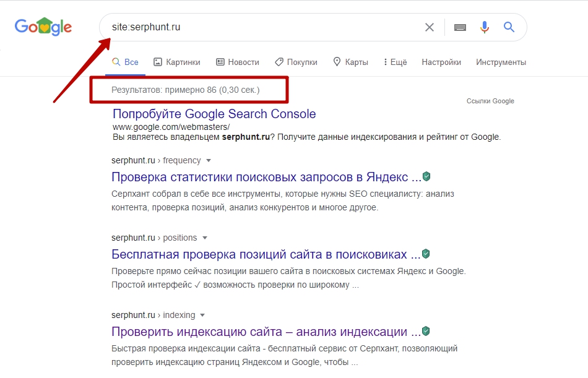
Task: Switch to the Покупки tab
Action: (295, 62)
